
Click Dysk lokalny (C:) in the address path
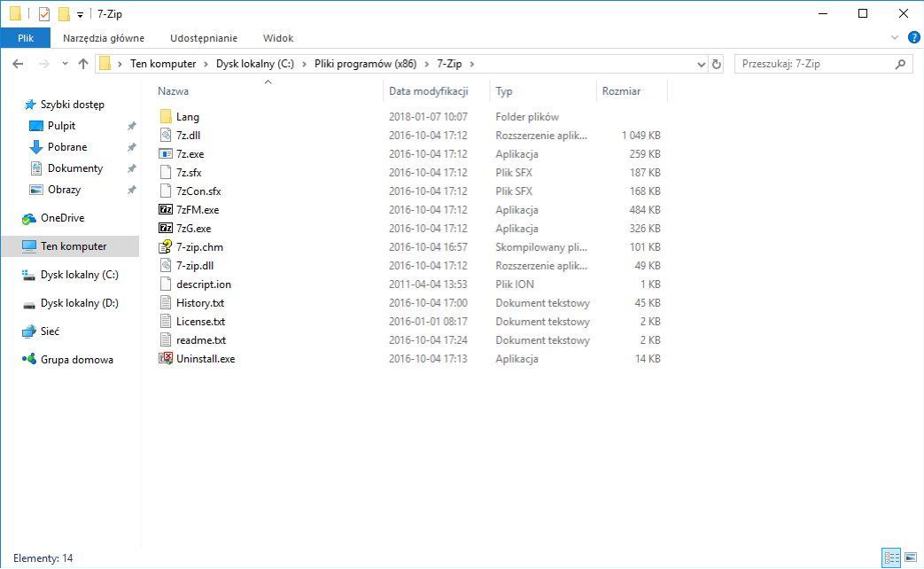click(255, 64)
